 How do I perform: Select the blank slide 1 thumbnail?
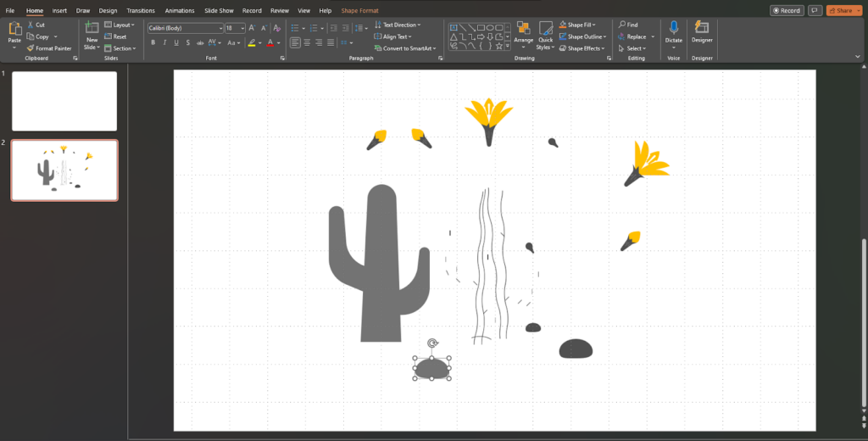coord(64,101)
